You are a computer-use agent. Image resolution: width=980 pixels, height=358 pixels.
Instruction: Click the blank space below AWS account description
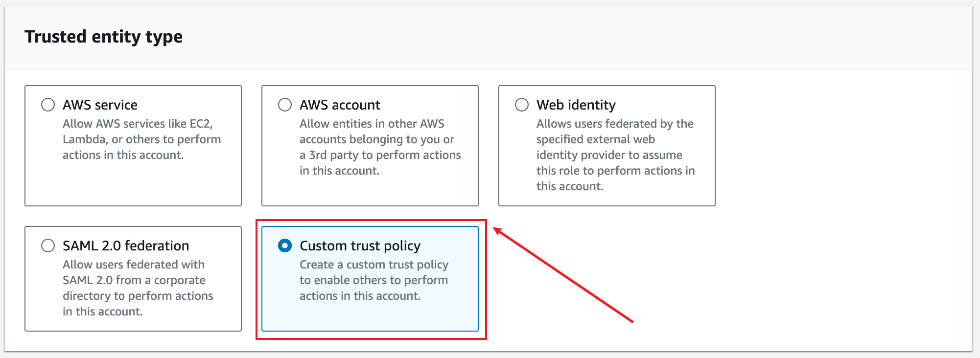click(370, 191)
